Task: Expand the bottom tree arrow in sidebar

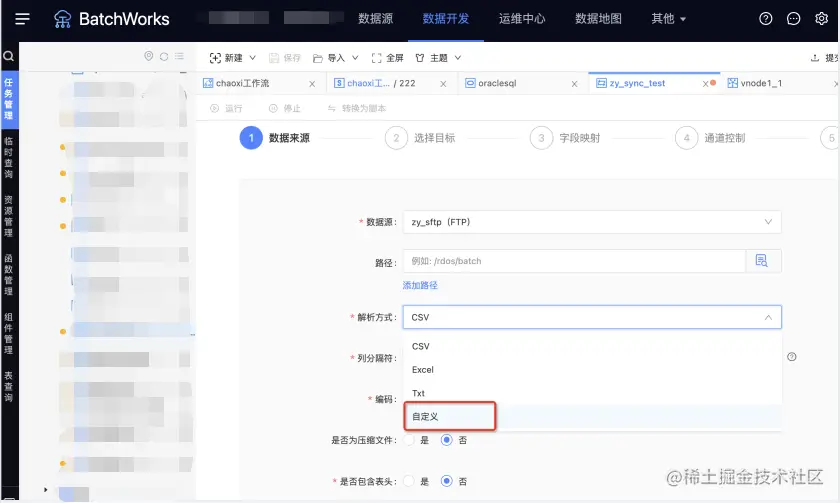Action: [46, 490]
